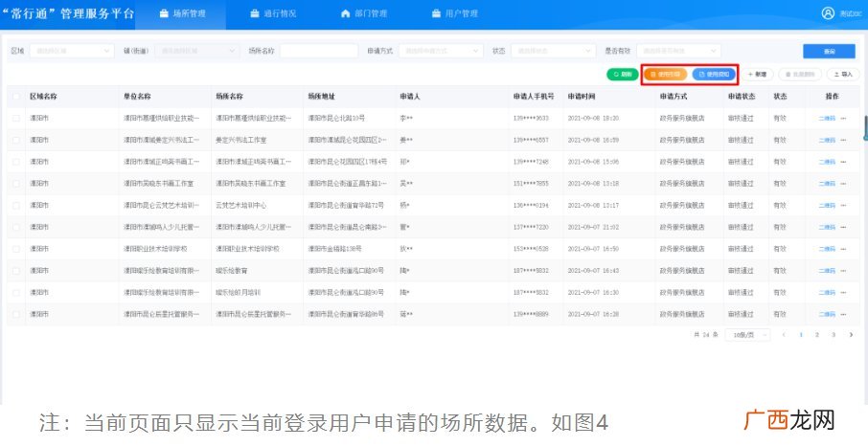This screenshot has height=447, width=868.
Task: Open more actions for the 2021-09-07 16:30 row
Action: (x=843, y=292)
